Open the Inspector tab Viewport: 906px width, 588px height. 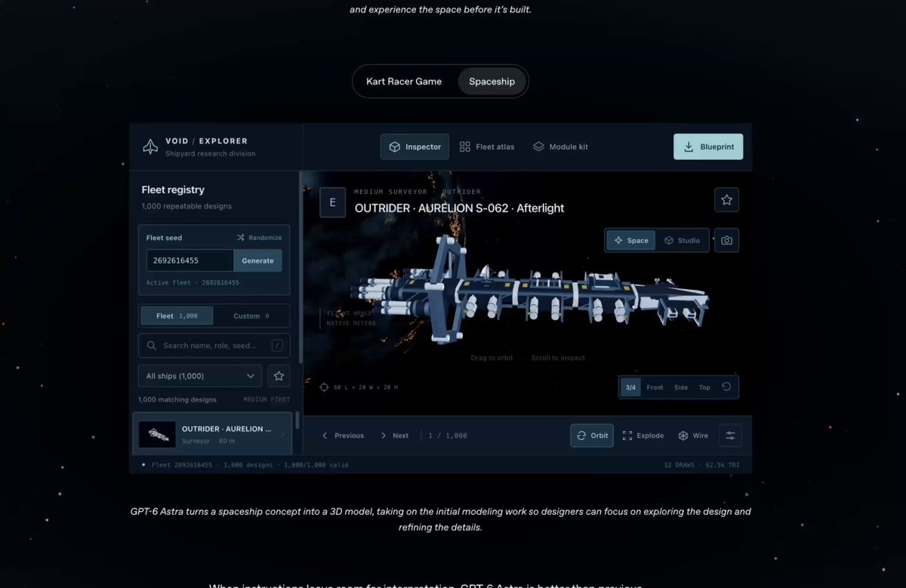(414, 146)
